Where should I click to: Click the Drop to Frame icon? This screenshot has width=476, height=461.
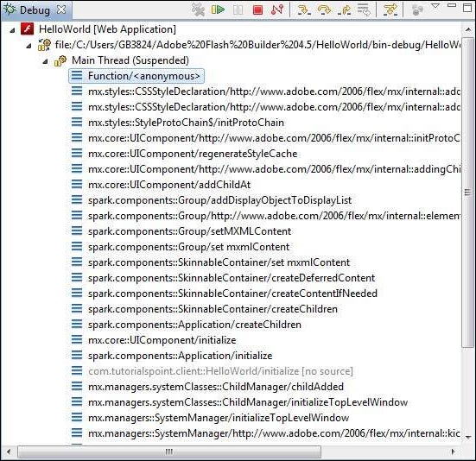pos(364,9)
